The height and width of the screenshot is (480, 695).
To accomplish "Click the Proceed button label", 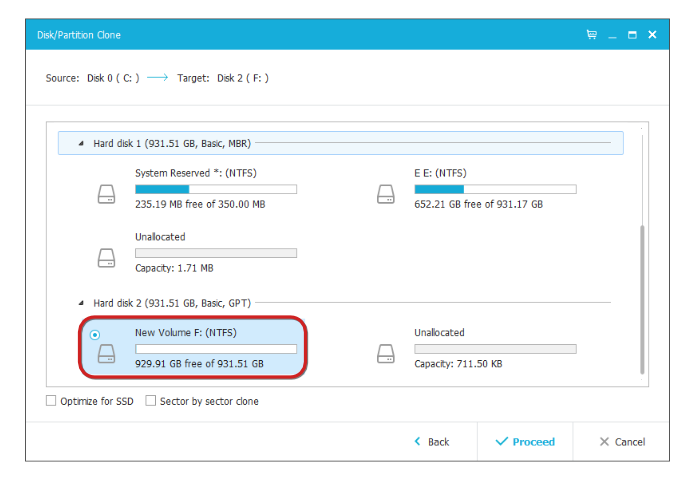I will tap(534, 442).
